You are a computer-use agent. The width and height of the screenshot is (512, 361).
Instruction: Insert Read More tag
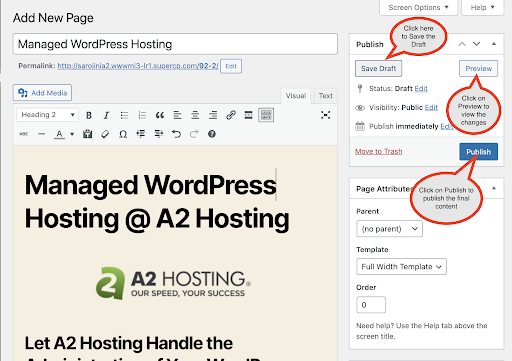[248, 115]
